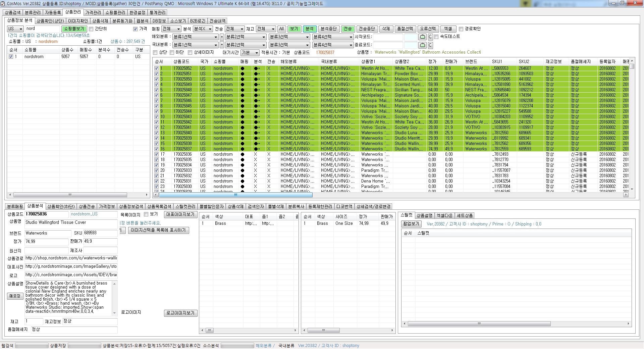This screenshot has height=349, width=644.
Task: Click the briefcase icon beside 종료코드 field
Action: click(x=423, y=45)
